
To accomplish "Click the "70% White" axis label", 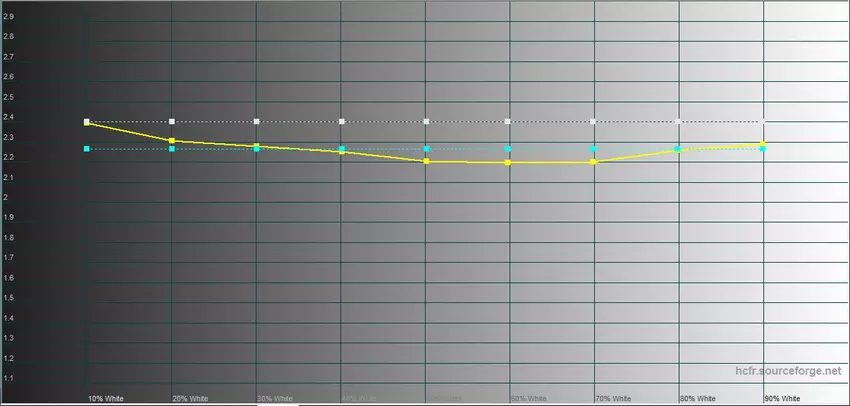I will 612,398.
